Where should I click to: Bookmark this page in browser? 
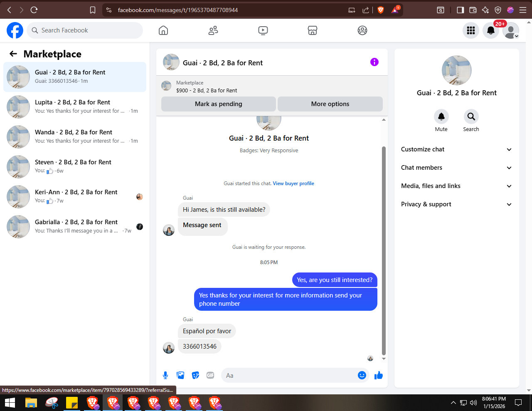[x=93, y=10]
